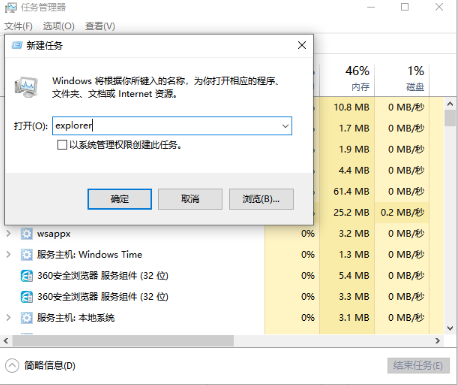This screenshot has width=458, height=385.
Task: Open the 文件(F) menu
Action: click(x=18, y=26)
